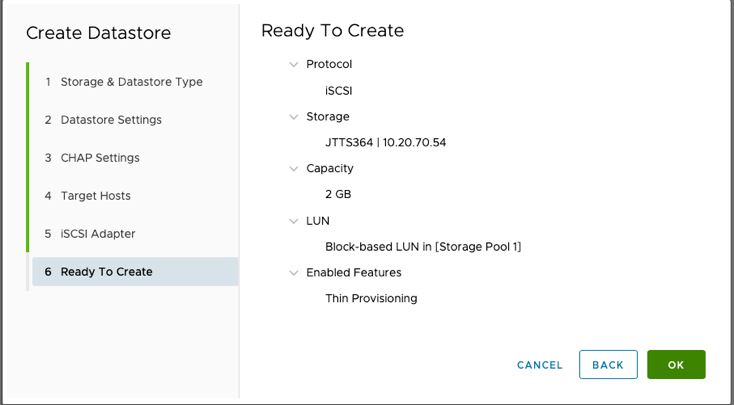
Task: Jump to CHAP Settings step
Action: pos(100,158)
